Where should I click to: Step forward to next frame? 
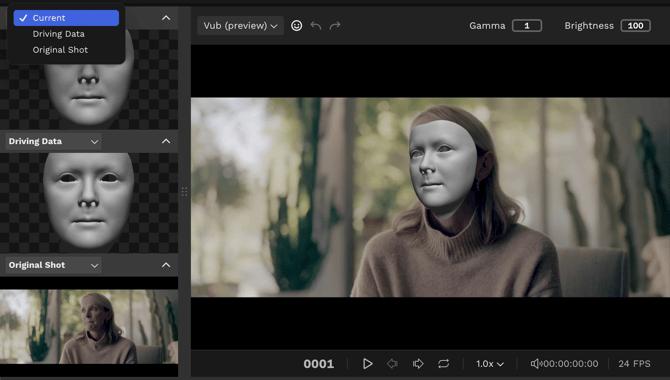pyautogui.click(x=418, y=364)
